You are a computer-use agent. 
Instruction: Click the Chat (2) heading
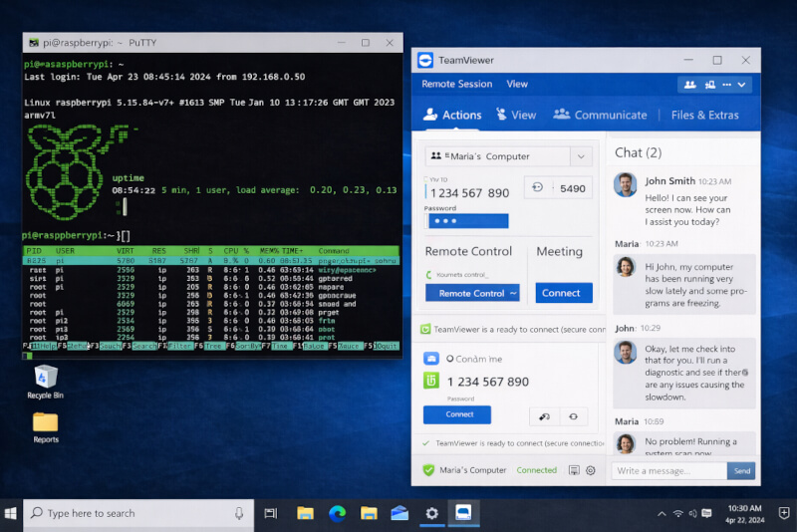(x=638, y=152)
